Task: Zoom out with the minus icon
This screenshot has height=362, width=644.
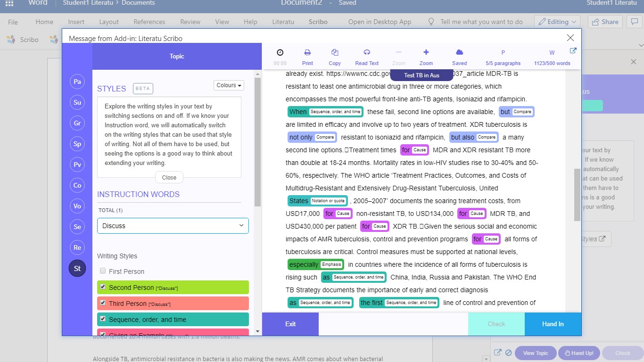Action: tap(398, 52)
